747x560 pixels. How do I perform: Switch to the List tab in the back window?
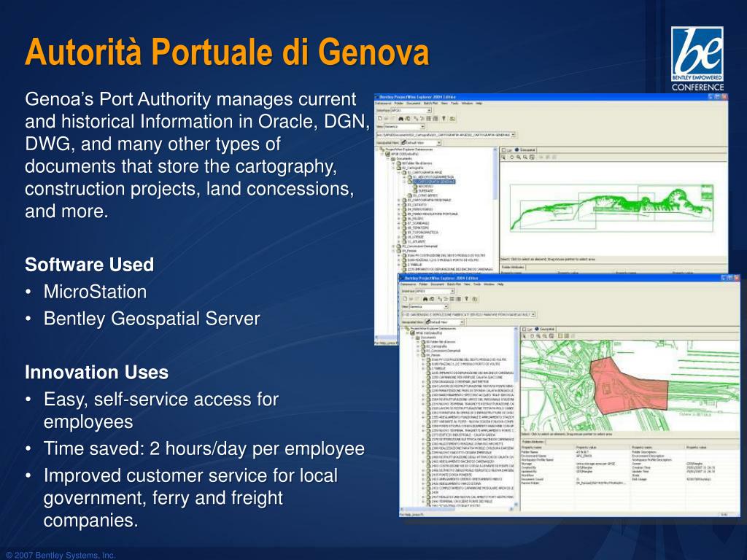coord(507,150)
